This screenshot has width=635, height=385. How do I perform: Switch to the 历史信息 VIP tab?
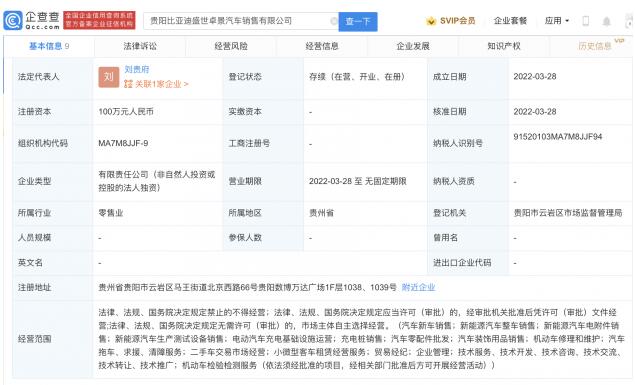tap(595, 46)
